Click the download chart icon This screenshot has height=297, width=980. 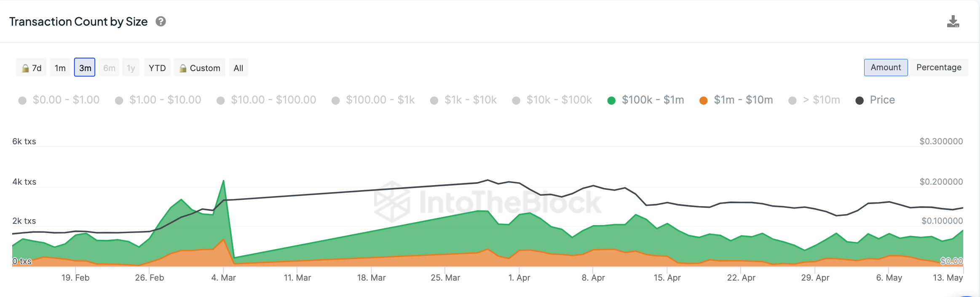953,22
